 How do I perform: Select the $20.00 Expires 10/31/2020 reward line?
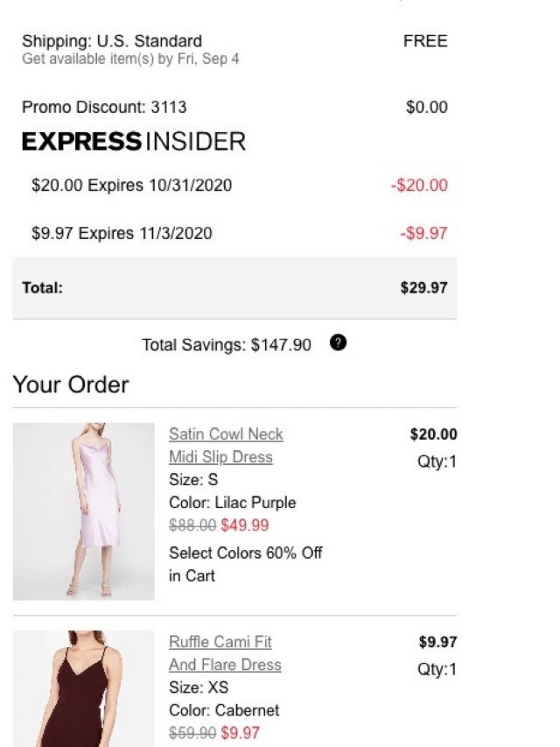[131, 186]
